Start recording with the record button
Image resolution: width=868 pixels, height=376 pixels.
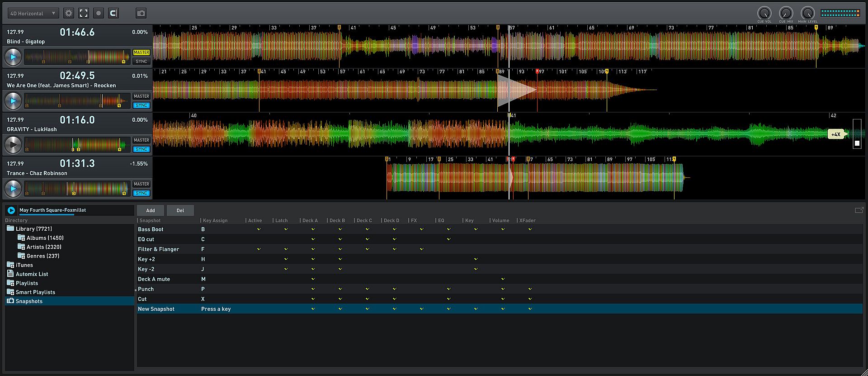(99, 13)
